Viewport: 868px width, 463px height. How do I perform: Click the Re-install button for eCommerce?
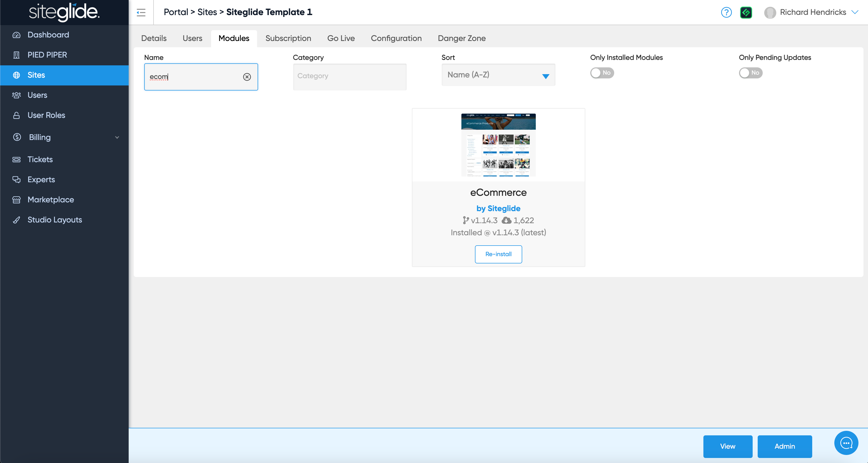(x=498, y=254)
